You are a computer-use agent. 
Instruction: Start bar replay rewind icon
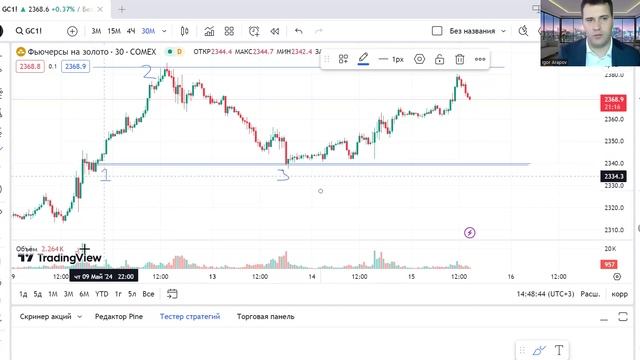[275, 31]
